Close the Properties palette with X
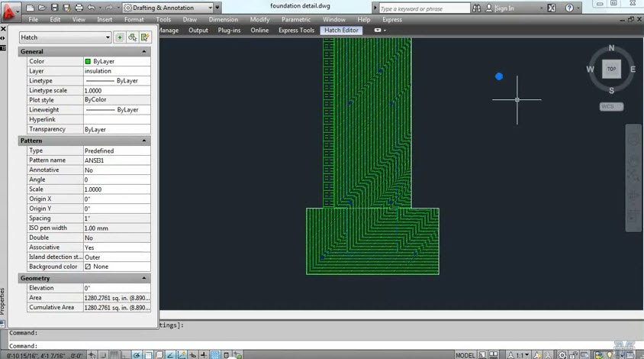Viewport: 644px width, 359px height. [3, 29]
